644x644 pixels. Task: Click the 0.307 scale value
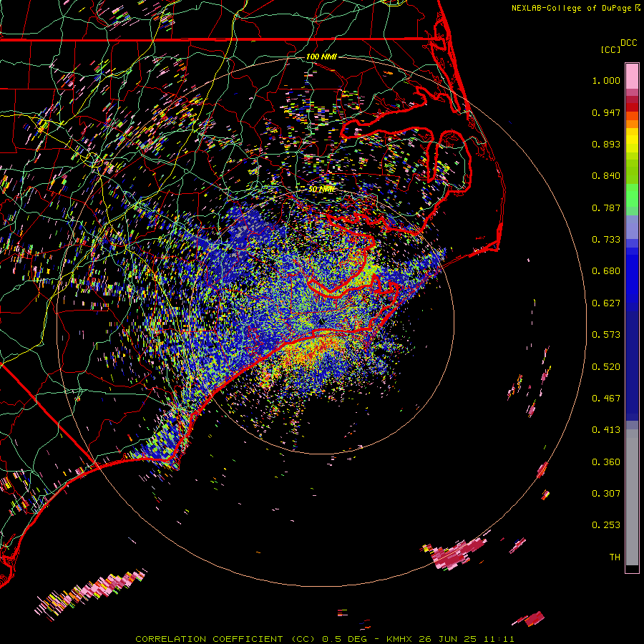click(606, 494)
